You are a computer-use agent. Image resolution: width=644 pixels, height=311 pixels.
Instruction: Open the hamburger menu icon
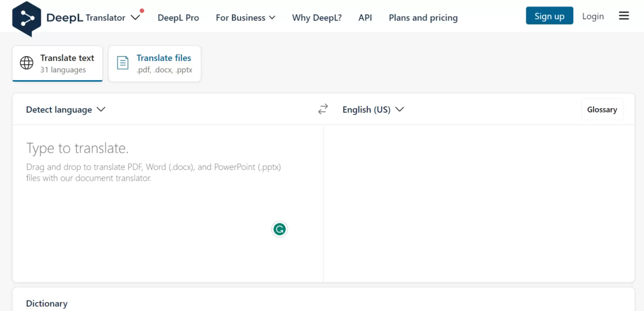click(x=624, y=16)
